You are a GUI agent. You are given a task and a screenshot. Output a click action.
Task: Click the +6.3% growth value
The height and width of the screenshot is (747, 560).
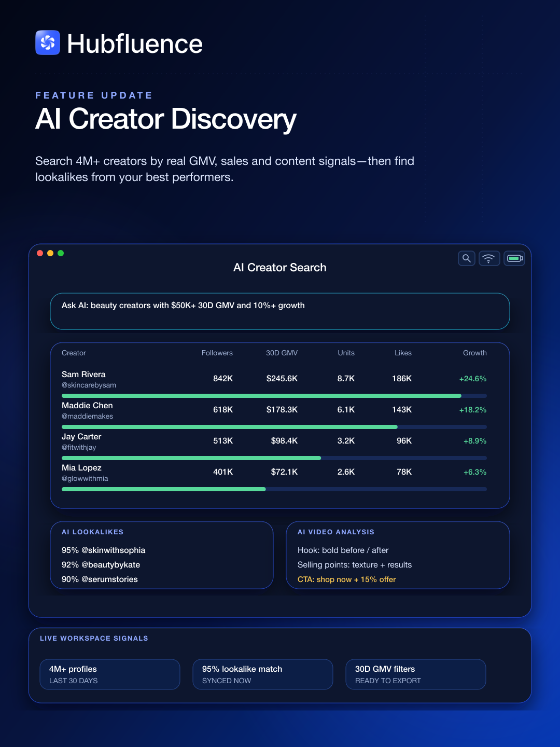pyautogui.click(x=475, y=472)
